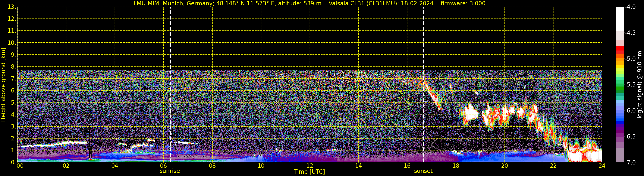Click the 24 tick label on time axis
The height and width of the screenshot is (176, 644).
[602, 166]
